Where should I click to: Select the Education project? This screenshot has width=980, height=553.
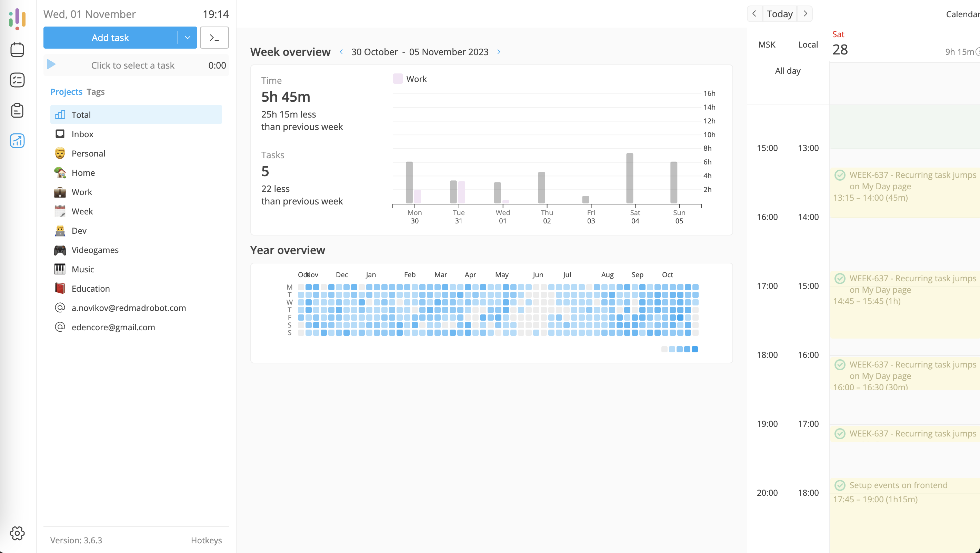pos(136,288)
